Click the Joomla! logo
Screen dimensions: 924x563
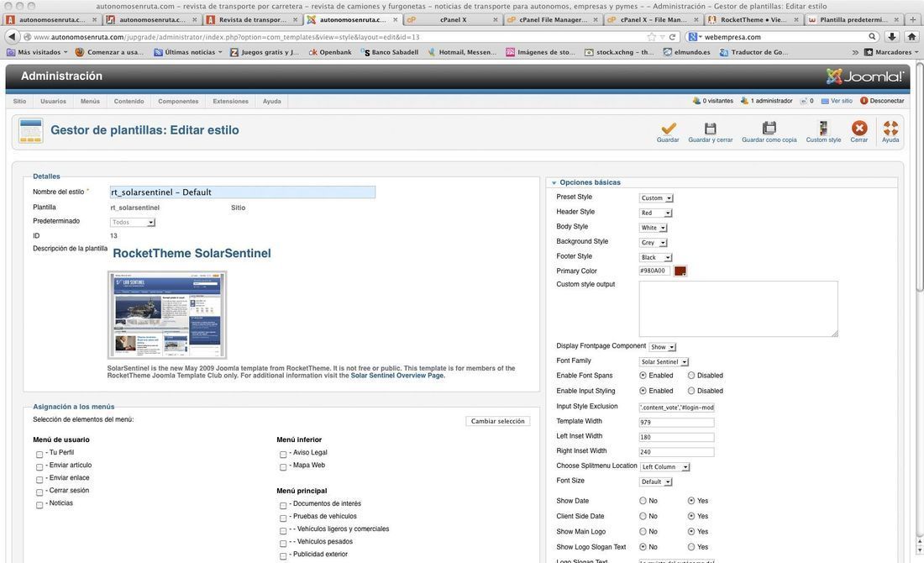point(864,76)
